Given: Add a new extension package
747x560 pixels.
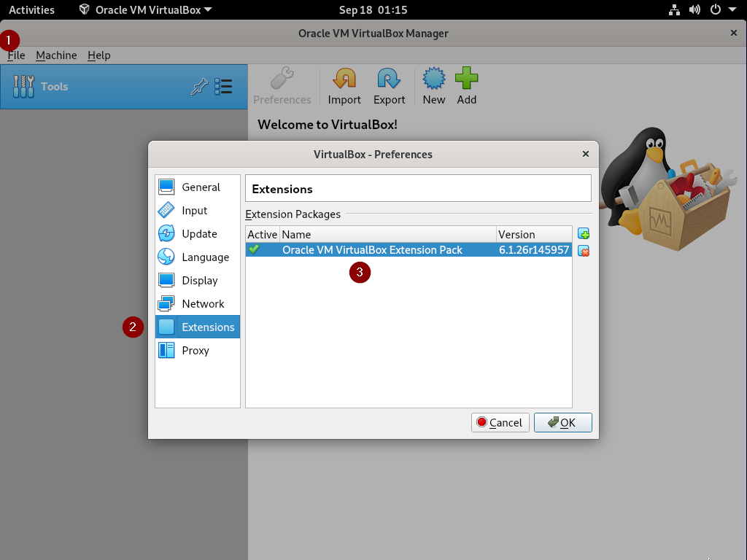Looking at the screenshot, I should tap(584, 234).
